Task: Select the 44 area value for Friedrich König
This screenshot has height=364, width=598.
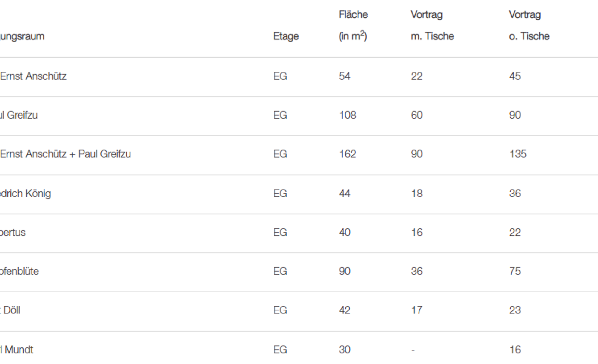Action: tap(345, 193)
